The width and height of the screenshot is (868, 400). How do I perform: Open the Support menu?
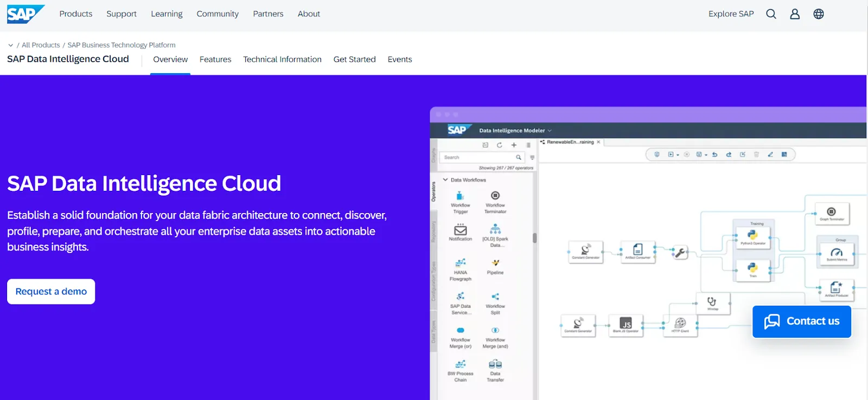(122, 14)
